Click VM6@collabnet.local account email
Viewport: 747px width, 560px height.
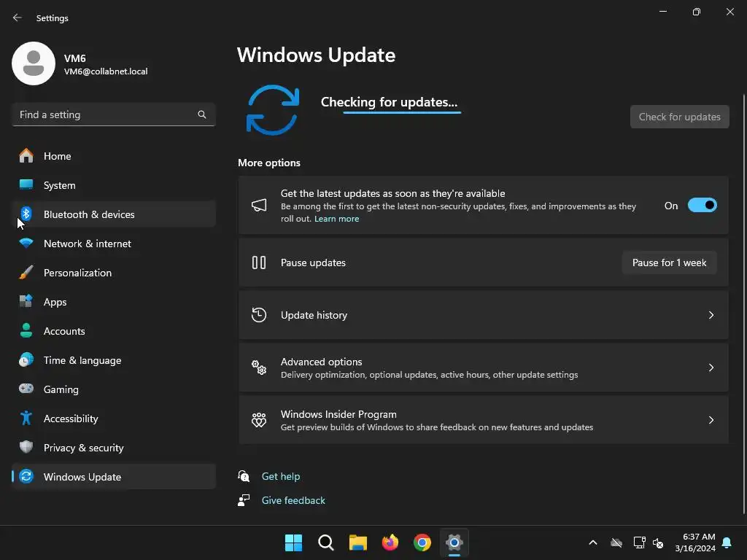106,71
